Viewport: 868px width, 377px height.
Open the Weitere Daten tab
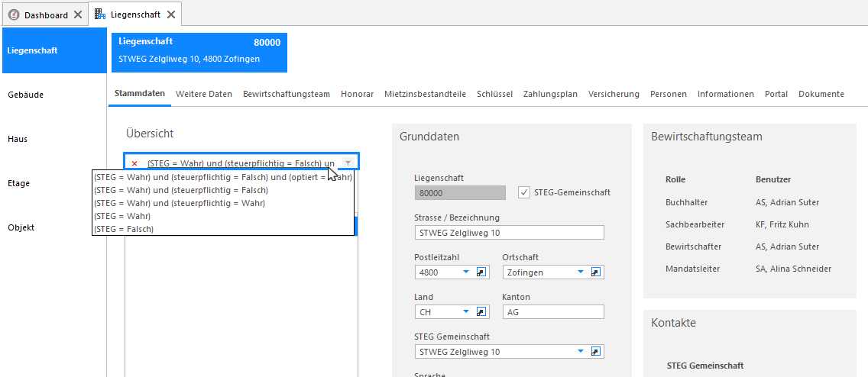coord(204,94)
